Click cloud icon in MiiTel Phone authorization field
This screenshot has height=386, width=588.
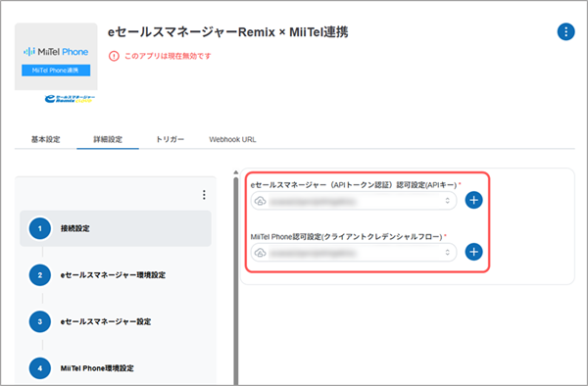[x=261, y=253]
